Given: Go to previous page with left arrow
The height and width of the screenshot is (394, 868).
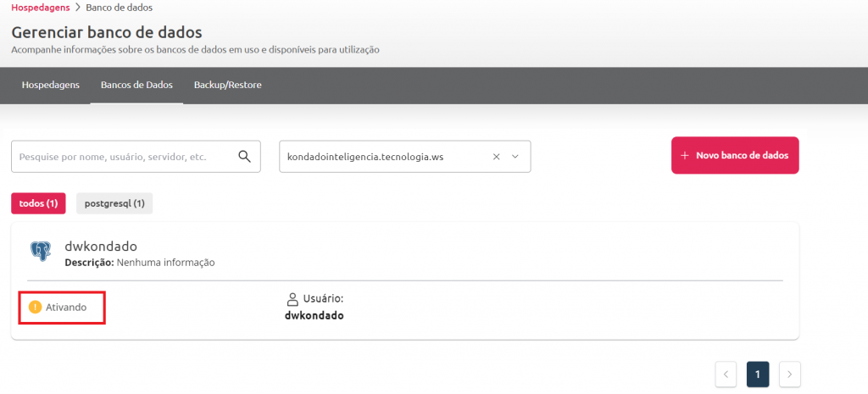Looking at the screenshot, I should point(726,374).
